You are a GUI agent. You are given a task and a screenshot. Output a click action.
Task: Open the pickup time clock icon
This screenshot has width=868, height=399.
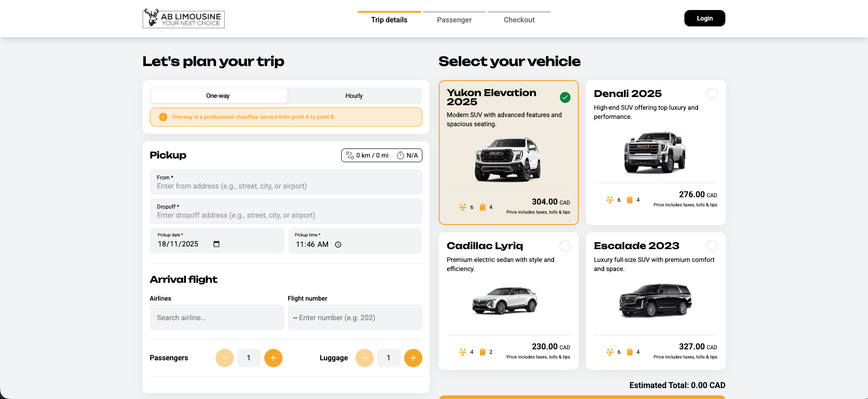click(x=338, y=245)
